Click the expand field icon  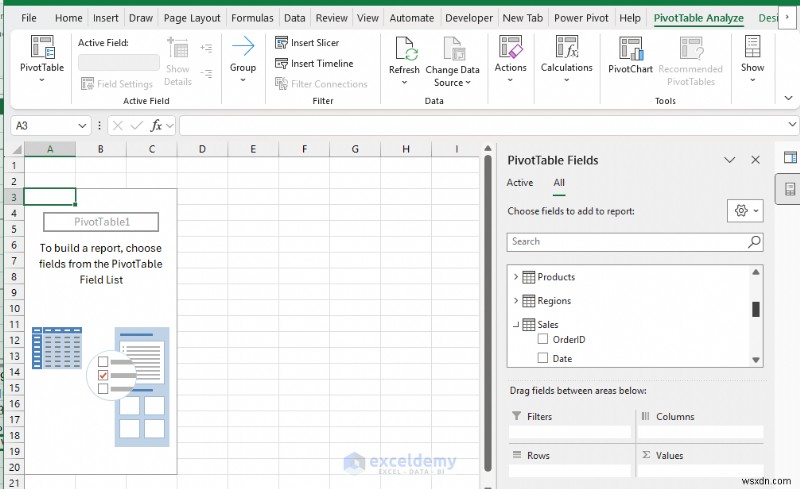[x=207, y=48]
